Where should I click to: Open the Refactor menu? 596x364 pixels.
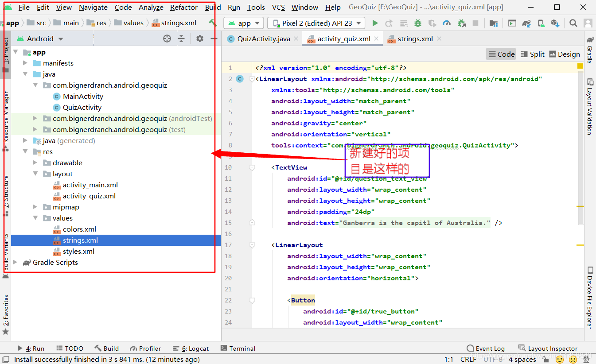(184, 8)
